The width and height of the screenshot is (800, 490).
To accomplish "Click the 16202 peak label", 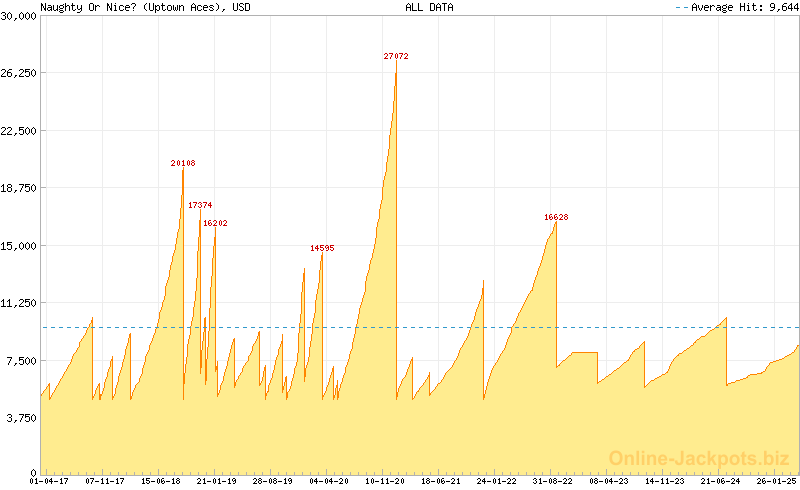I will 215,223.
